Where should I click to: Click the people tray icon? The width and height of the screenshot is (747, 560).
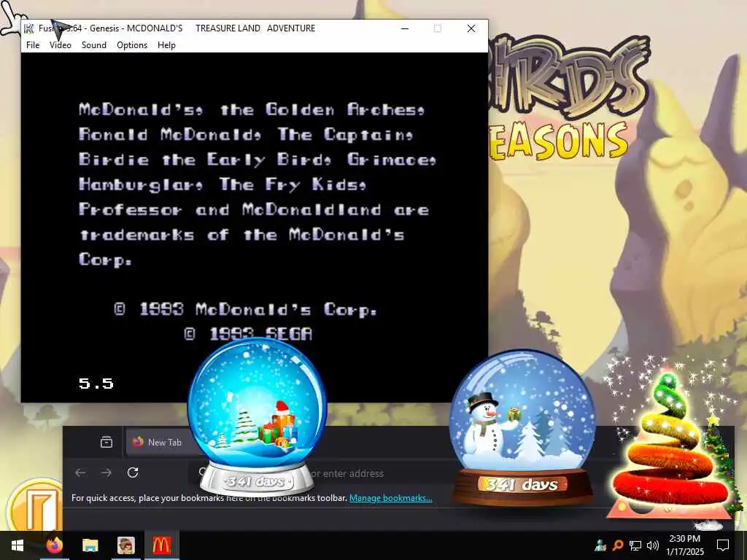click(600, 545)
